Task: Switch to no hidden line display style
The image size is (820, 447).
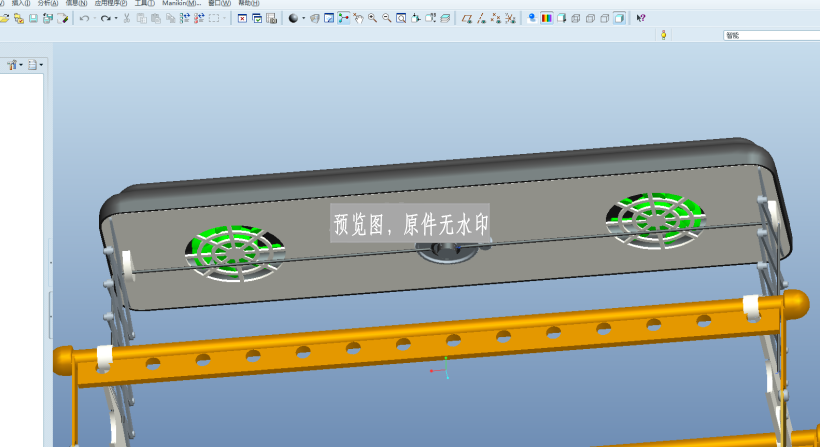Action: coord(605,18)
